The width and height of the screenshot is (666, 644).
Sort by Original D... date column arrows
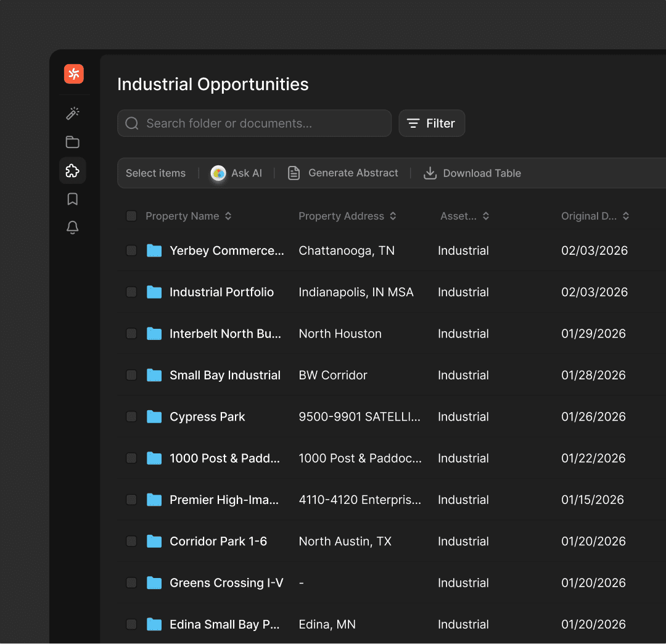(626, 216)
